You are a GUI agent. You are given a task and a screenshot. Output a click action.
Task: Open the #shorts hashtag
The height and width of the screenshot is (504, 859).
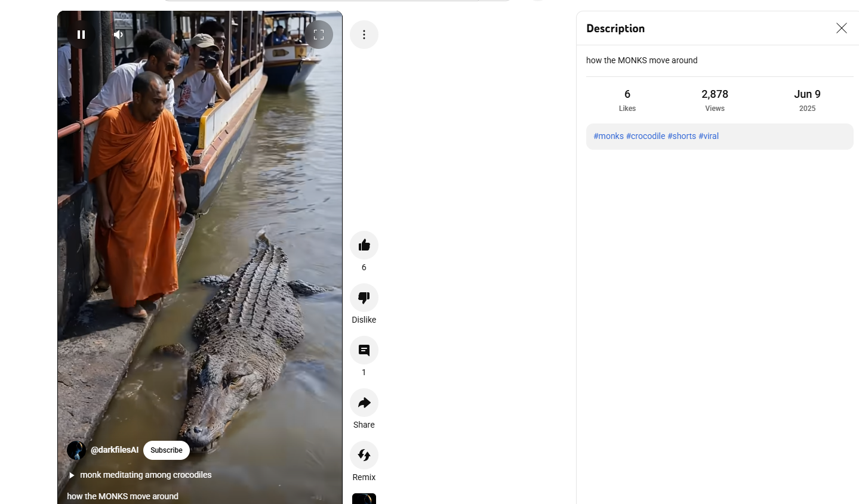point(682,136)
